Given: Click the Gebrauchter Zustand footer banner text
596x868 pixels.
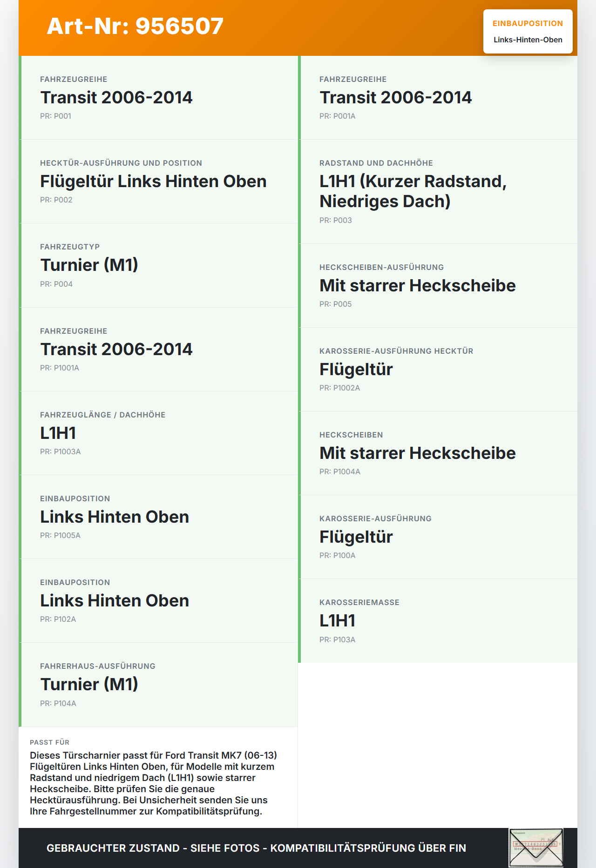Looking at the screenshot, I should 256,848.
